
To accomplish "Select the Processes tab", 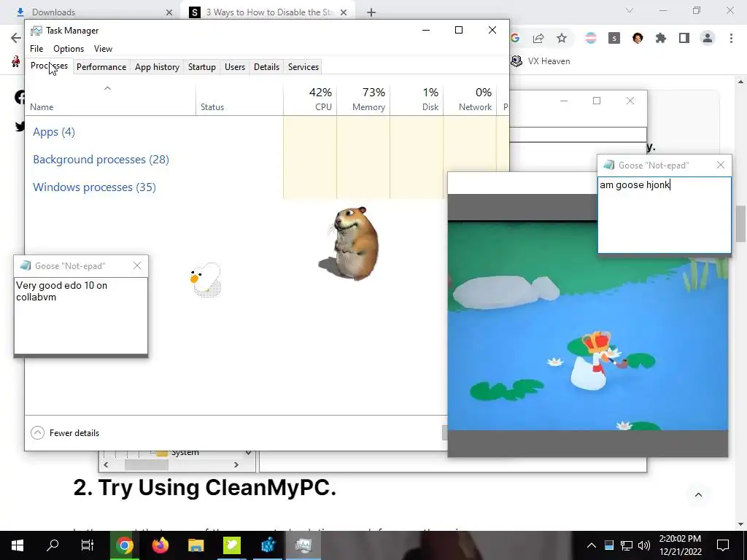I will [49, 66].
